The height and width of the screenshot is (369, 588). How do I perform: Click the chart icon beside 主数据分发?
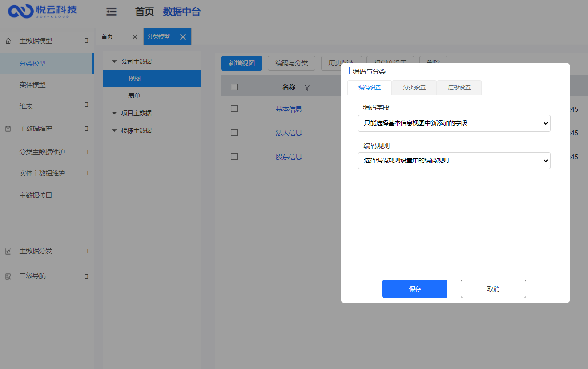coord(8,251)
